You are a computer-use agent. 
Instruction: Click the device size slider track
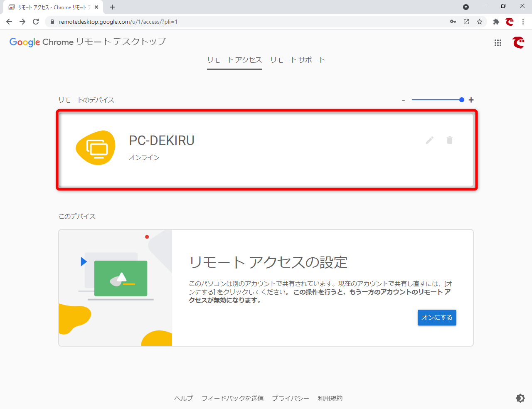pos(436,100)
